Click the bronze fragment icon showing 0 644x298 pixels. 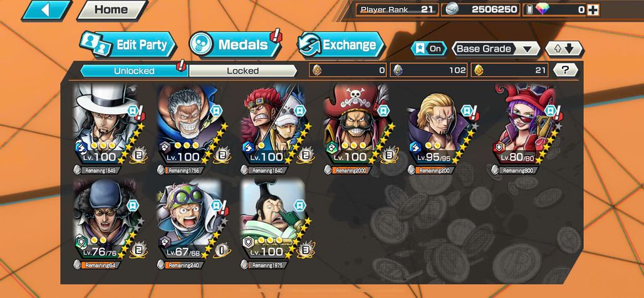click(x=316, y=70)
